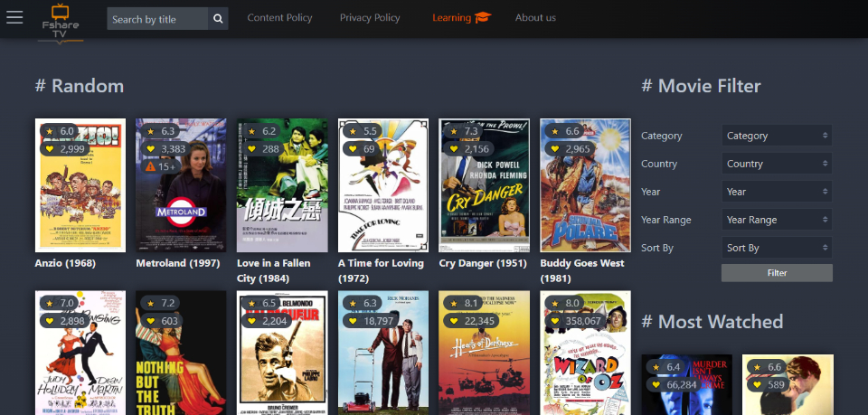Open Content Policy page
868x415 pixels.
tap(279, 18)
